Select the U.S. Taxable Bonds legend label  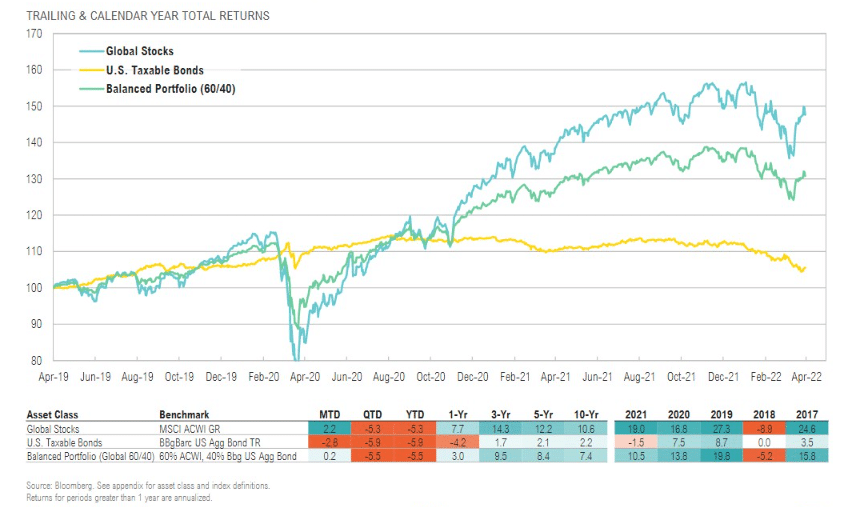pyautogui.click(x=155, y=70)
